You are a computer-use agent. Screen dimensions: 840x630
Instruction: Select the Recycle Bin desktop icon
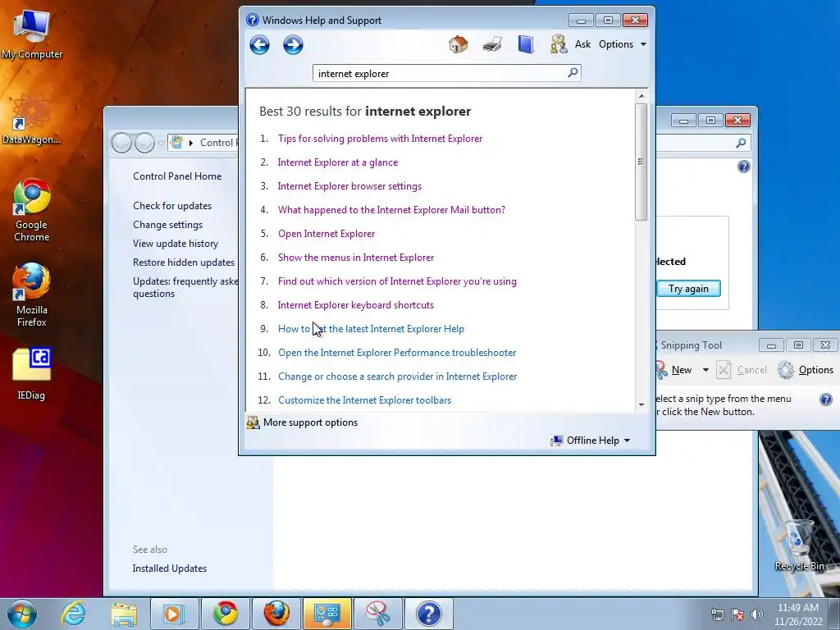[x=799, y=545]
